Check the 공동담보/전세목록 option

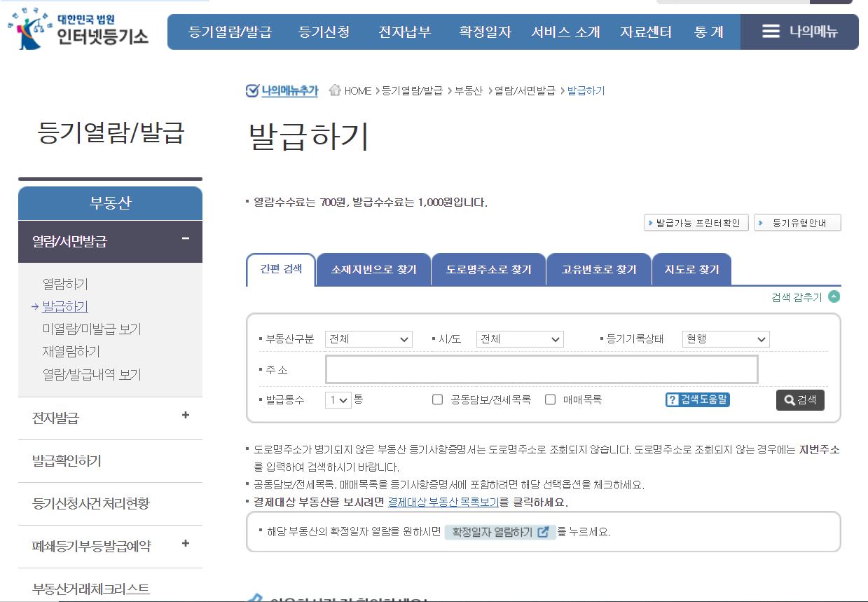[x=437, y=399]
